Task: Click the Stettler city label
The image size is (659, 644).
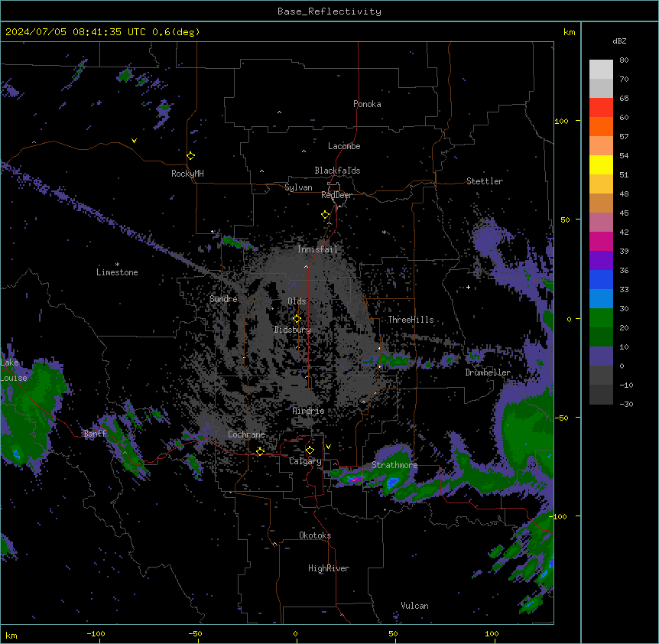Action: (x=485, y=181)
